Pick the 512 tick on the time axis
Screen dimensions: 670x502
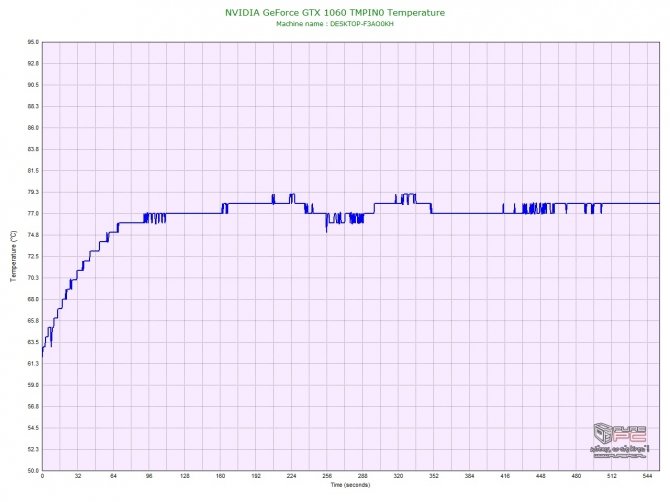[x=612, y=476]
